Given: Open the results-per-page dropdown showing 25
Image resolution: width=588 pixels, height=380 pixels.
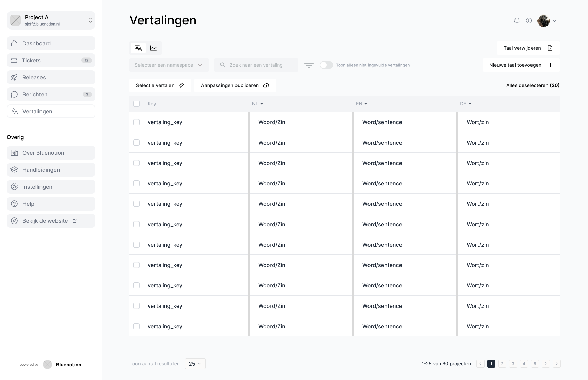Looking at the screenshot, I should point(195,364).
